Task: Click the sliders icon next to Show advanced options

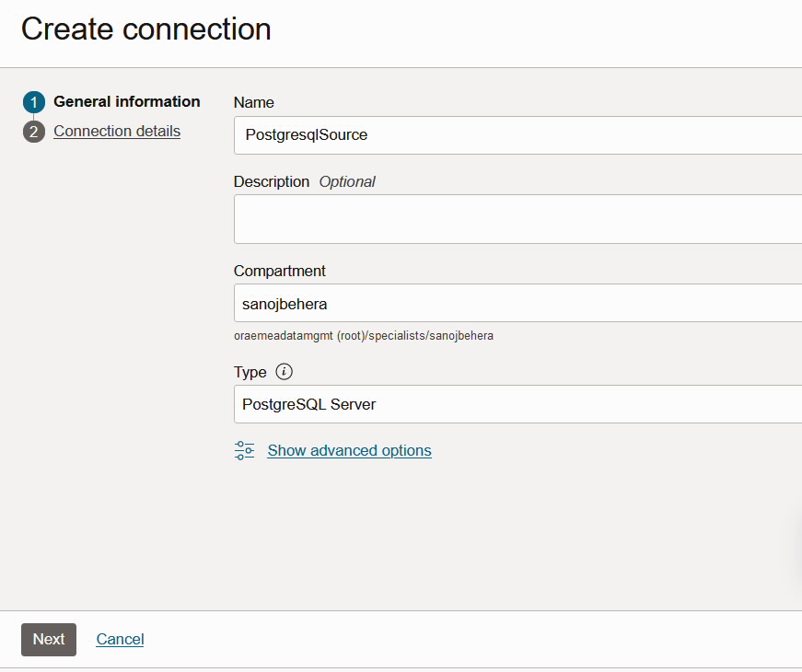Action: pos(244,450)
